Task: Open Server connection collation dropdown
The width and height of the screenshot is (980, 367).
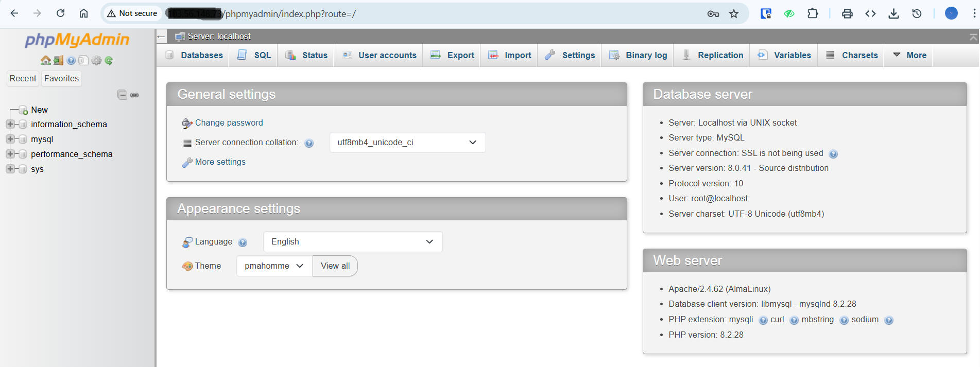Action: pyautogui.click(x=407, y=143)
